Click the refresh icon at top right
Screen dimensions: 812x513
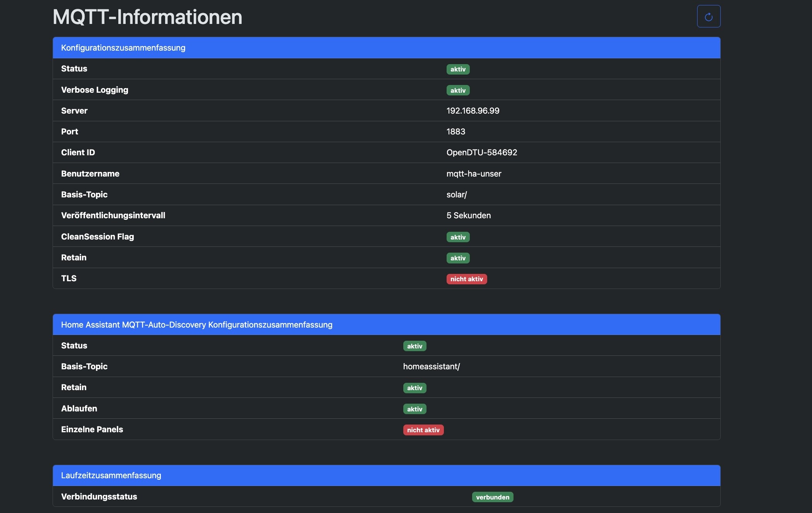tap(709, 16)
